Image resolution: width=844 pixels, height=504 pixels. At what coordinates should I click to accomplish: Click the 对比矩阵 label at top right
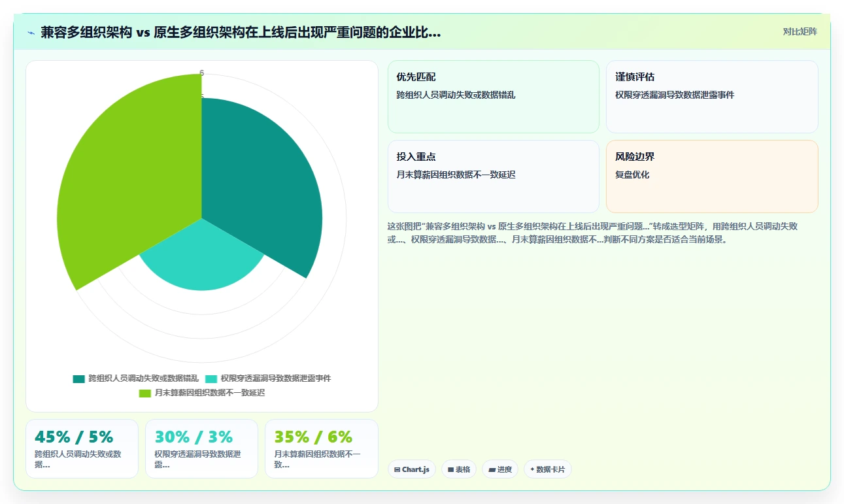pos(800,31)
